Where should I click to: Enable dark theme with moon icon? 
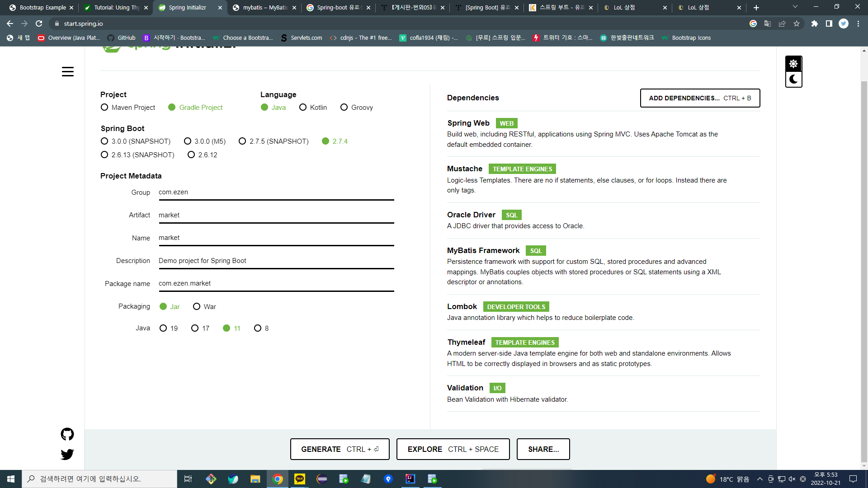click(x=793, y=80)
